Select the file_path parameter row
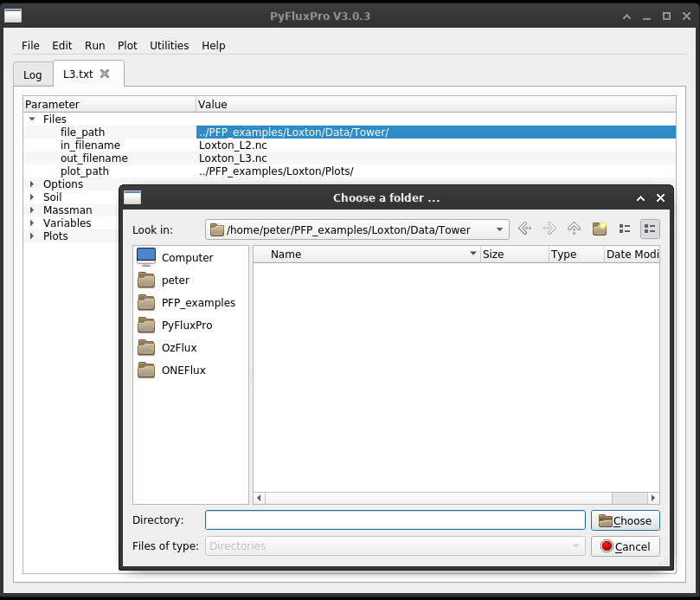The image size is (700, 600). 82,132
